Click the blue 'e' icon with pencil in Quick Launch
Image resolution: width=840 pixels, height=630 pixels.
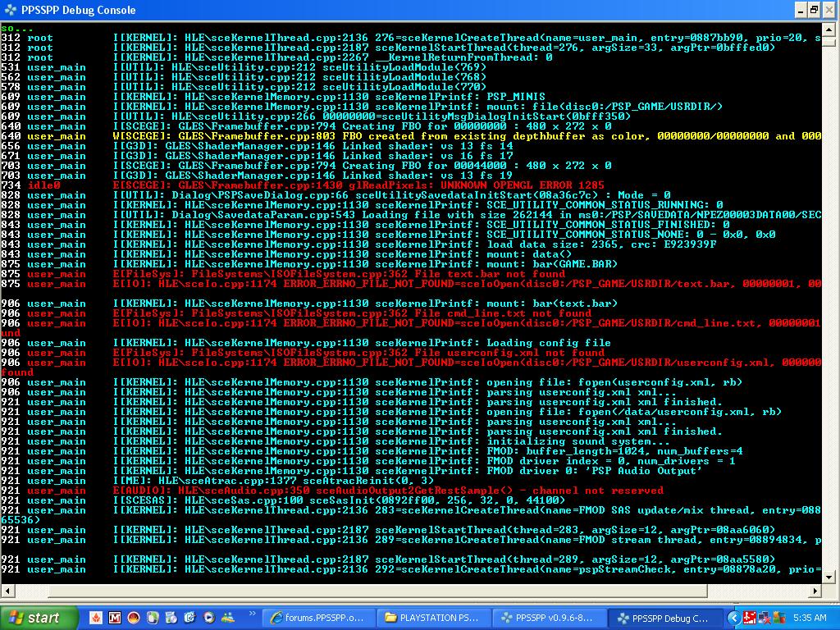(190, 618)
